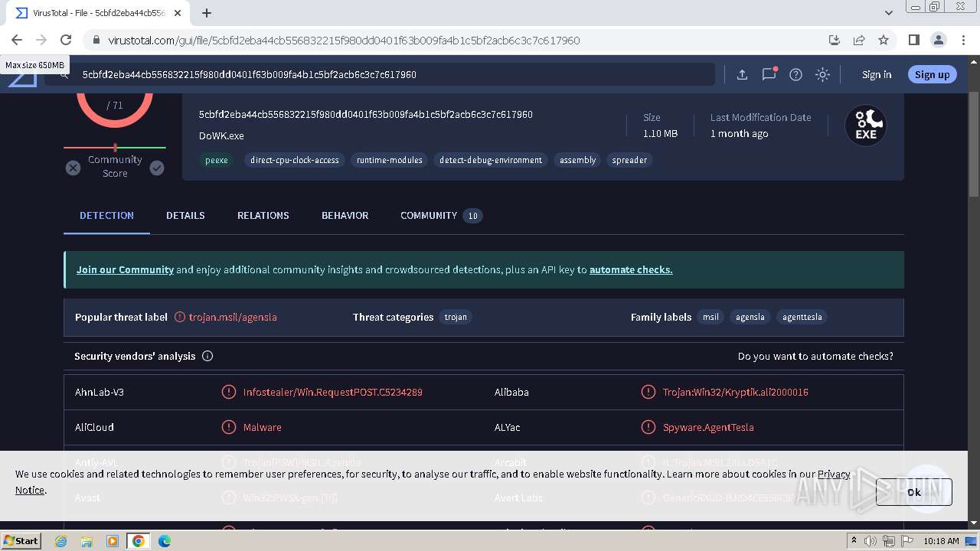This screenshot has height=551, width=980.
Task: Click the agenttesla family label
Action: click(802, 317)
